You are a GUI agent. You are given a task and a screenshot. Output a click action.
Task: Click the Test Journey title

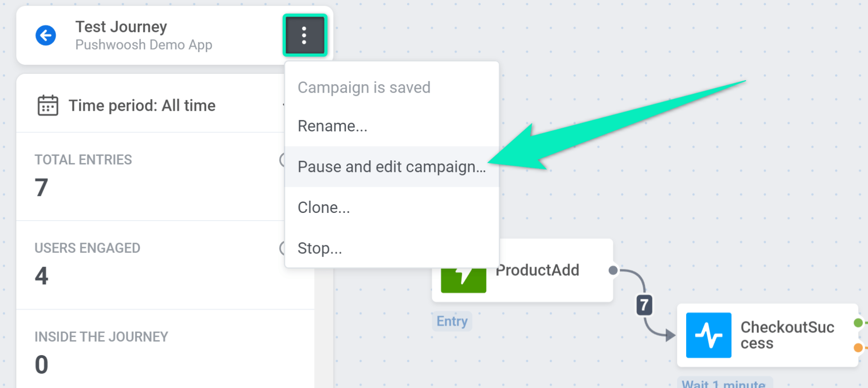pos(121,27)
